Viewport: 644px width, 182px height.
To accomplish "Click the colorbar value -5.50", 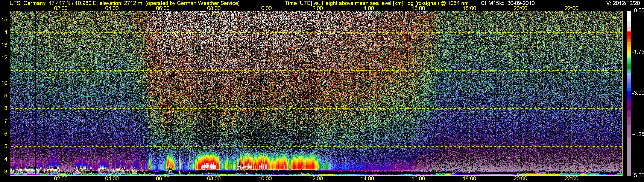I will 638,176.
